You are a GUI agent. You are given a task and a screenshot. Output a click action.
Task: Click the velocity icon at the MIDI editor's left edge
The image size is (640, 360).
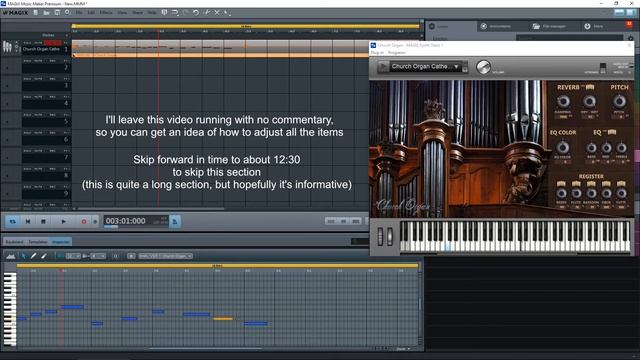[x=11, y=256]
